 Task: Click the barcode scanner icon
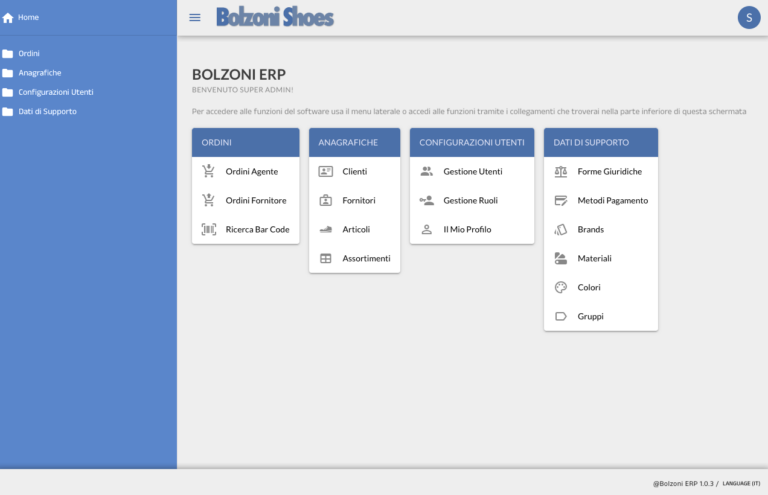(209, 229)
